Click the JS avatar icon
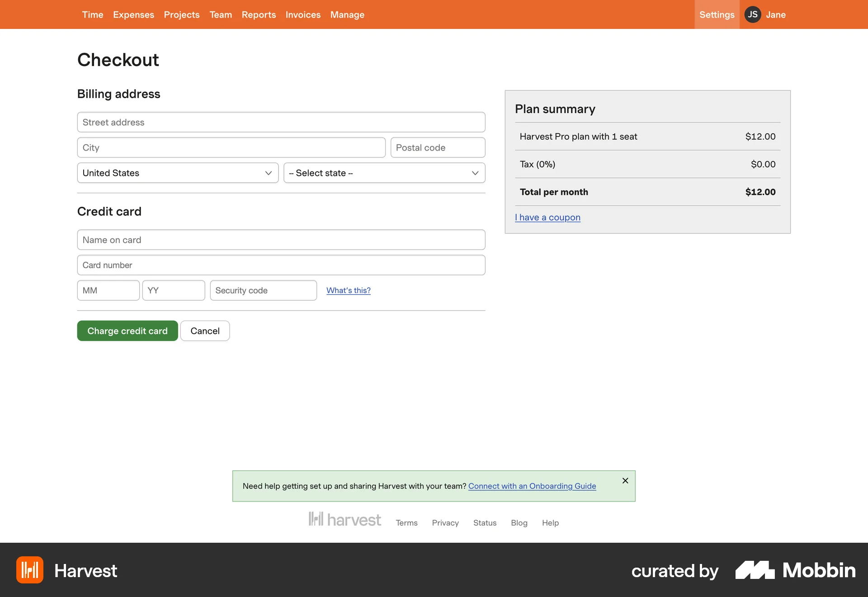This screenshot has width=868, height=597. coord(753,14)
